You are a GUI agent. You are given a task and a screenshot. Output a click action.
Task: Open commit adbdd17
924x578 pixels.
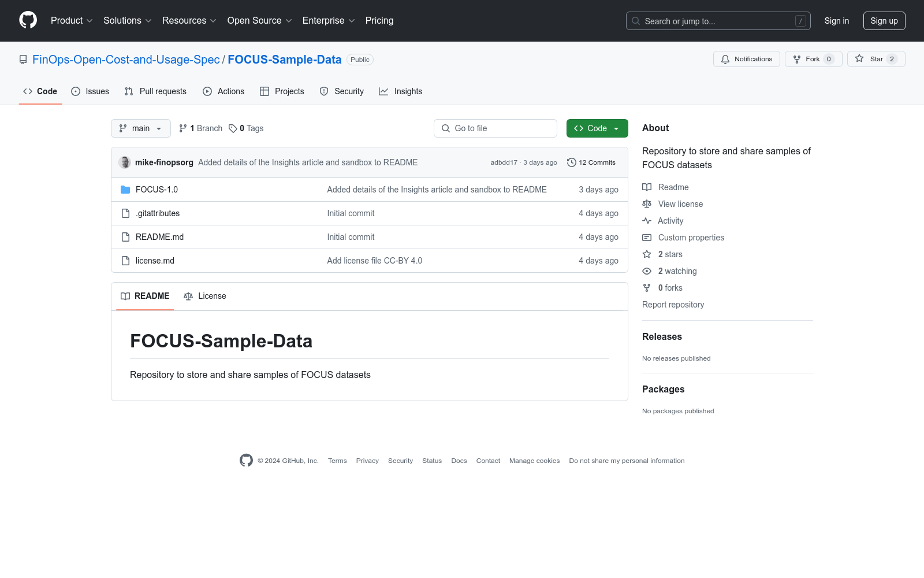504,162
